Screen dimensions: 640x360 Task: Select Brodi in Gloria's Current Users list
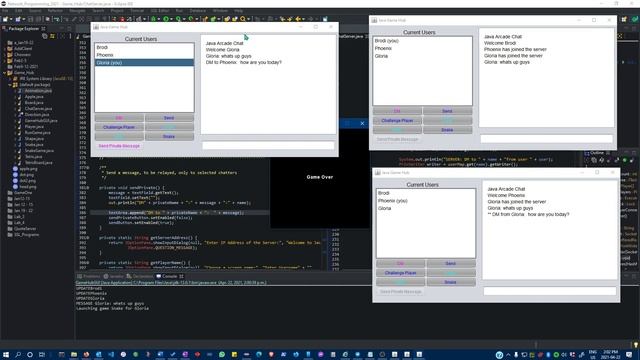coord(144,47)
